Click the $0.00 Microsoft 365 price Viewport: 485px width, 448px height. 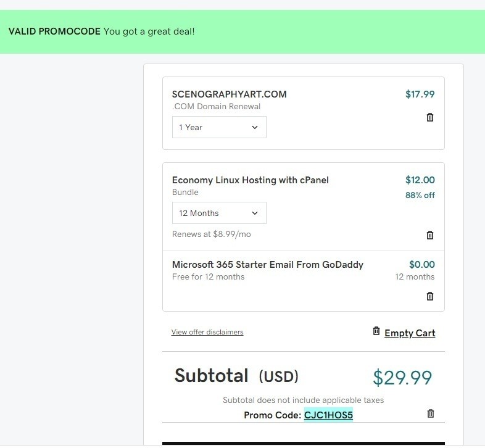pos(421,265)
